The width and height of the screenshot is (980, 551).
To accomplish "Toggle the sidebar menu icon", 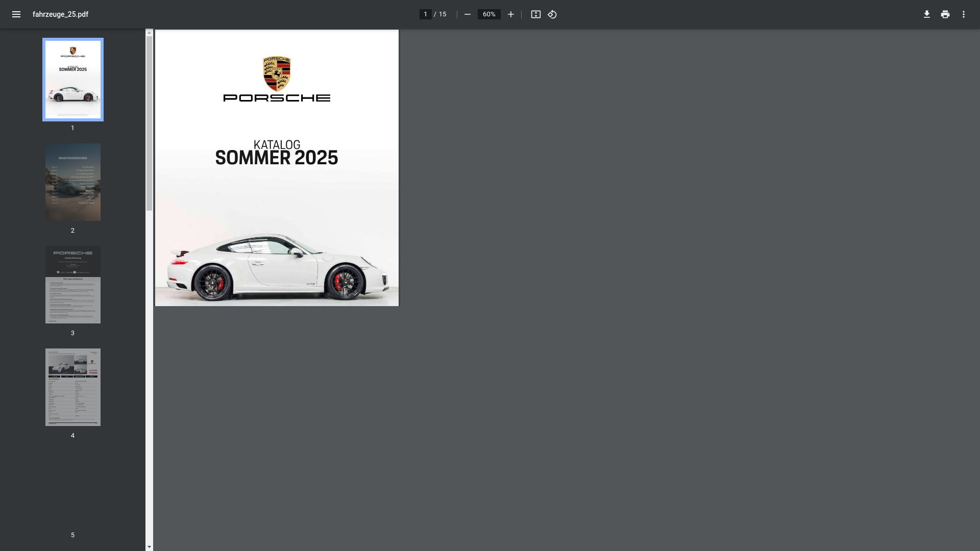I will click(x=16, y=14).
